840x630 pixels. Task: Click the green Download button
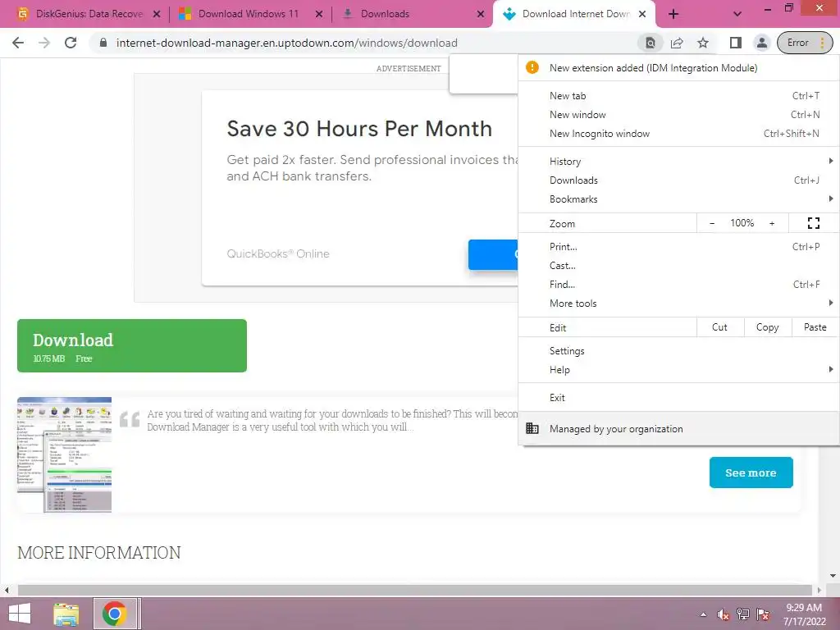click(132, 345)
